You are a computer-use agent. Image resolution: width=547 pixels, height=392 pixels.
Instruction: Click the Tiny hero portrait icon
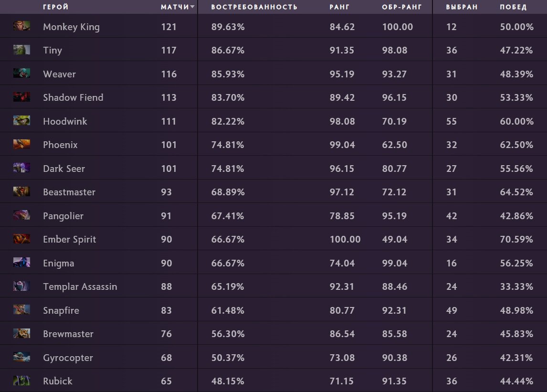(21, 50)
